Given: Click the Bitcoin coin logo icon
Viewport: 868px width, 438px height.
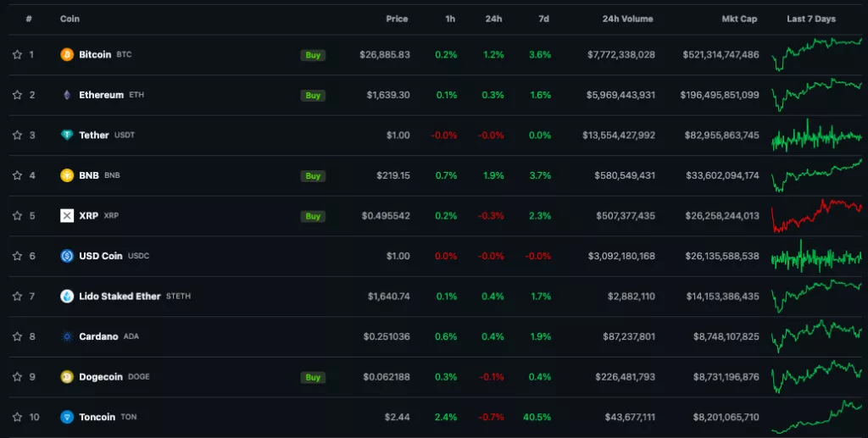Looking at the screenshot, I should click(x=67, y=55).
